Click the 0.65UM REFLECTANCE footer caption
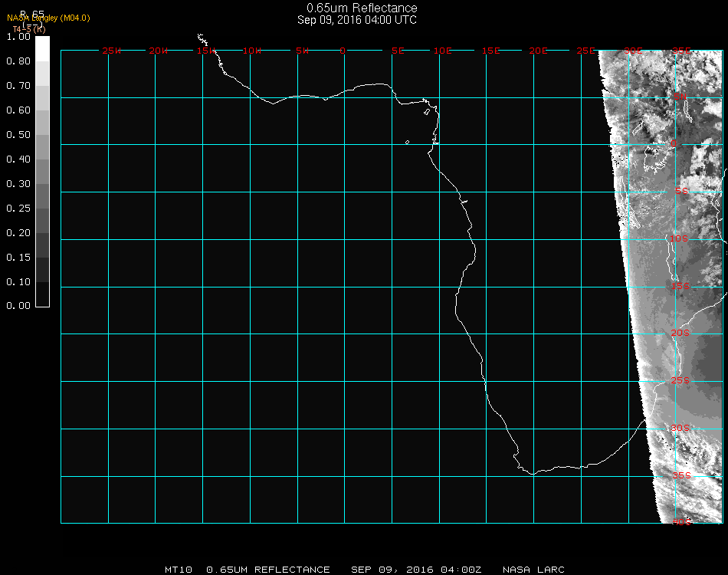 268,570
